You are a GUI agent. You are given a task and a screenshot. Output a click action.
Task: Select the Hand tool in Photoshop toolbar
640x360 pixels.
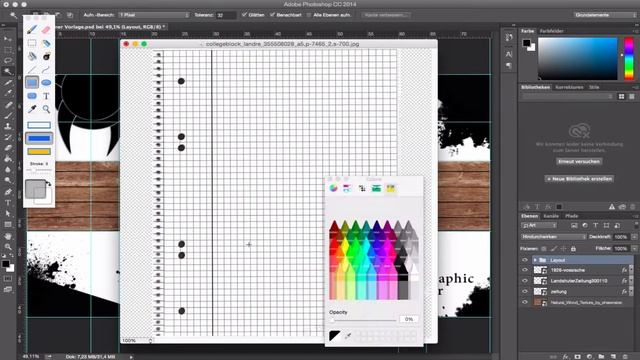click(8, 236)
